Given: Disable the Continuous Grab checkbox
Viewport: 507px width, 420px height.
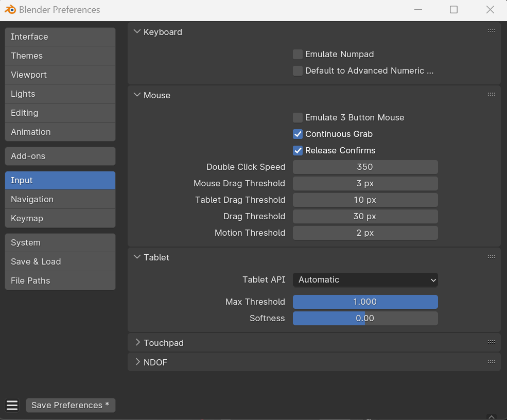Looking at the screenshot, I should point(298,134).
